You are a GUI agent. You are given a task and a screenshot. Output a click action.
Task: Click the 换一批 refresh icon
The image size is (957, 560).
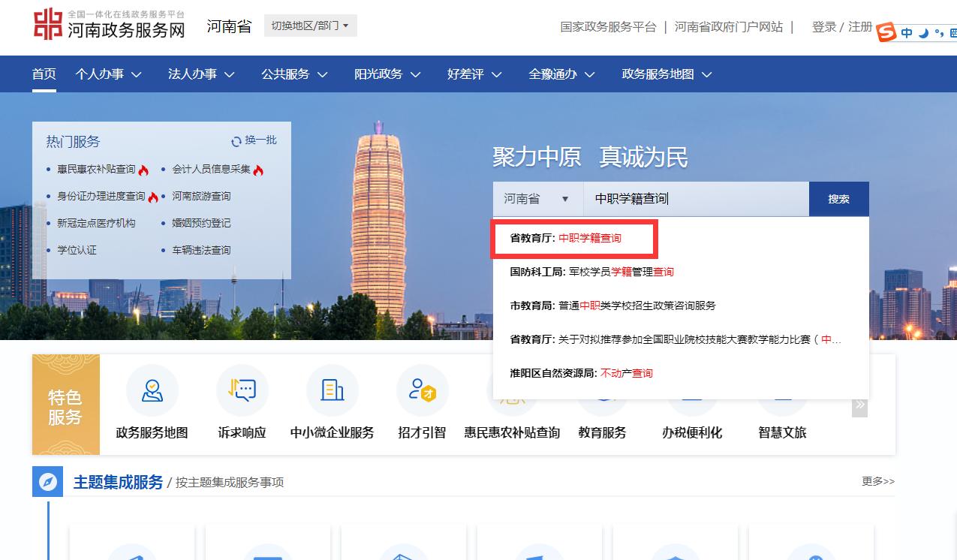tap(236, 141)
